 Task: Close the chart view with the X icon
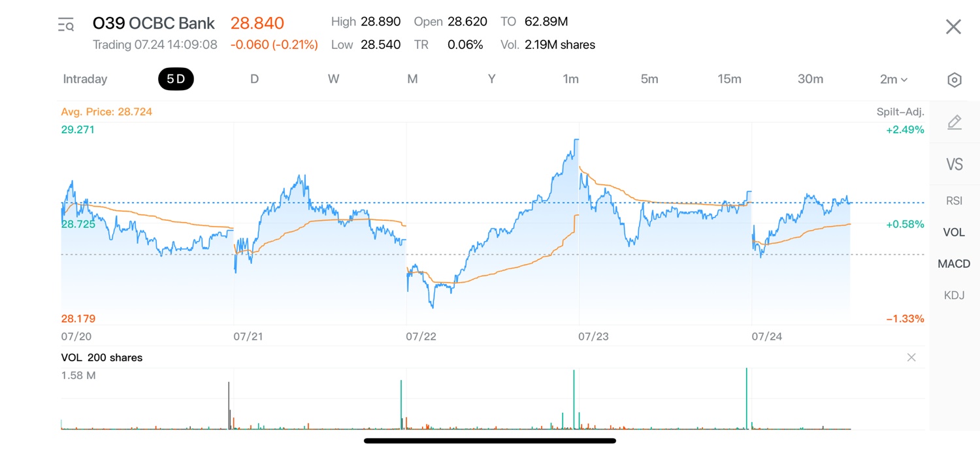pyautogui.click(x=954, y=27)
